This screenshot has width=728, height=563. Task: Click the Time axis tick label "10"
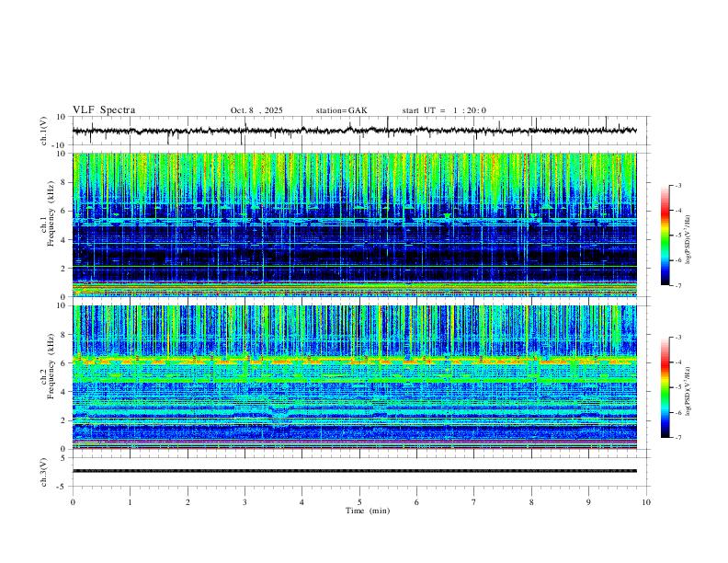pyautogui.click(x=646, y=502)
